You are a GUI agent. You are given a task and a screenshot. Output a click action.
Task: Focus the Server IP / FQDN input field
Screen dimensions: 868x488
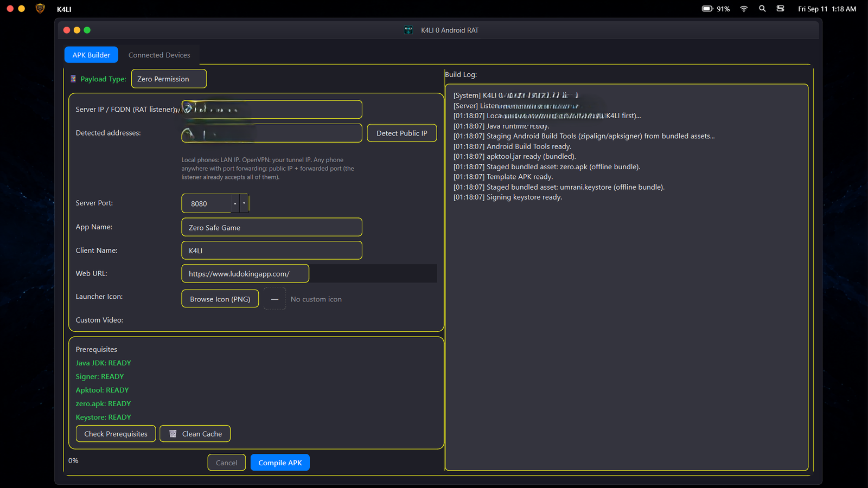[x=271, y=109]
